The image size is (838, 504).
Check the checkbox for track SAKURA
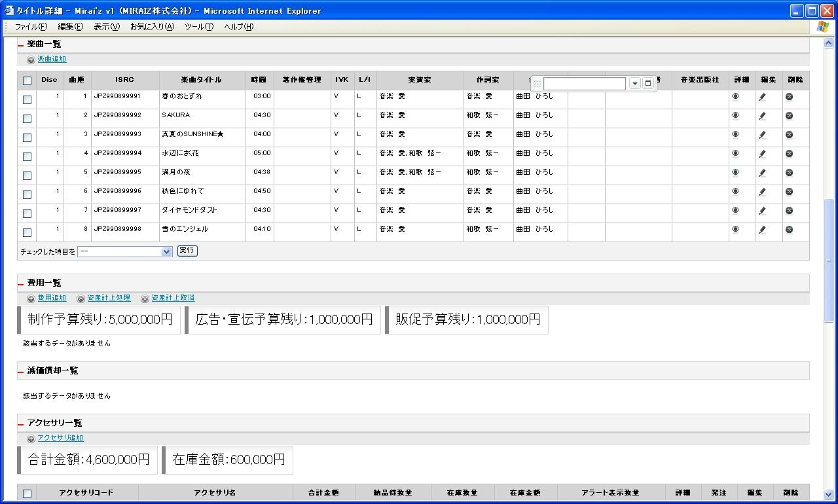point(27,118)
